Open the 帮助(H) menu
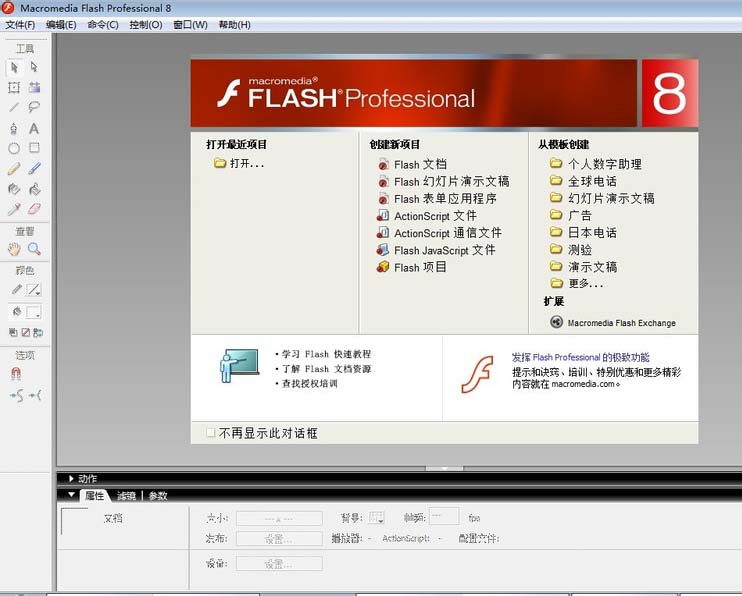Viewport: 742px width, 596px height. [x=234, y=25]
